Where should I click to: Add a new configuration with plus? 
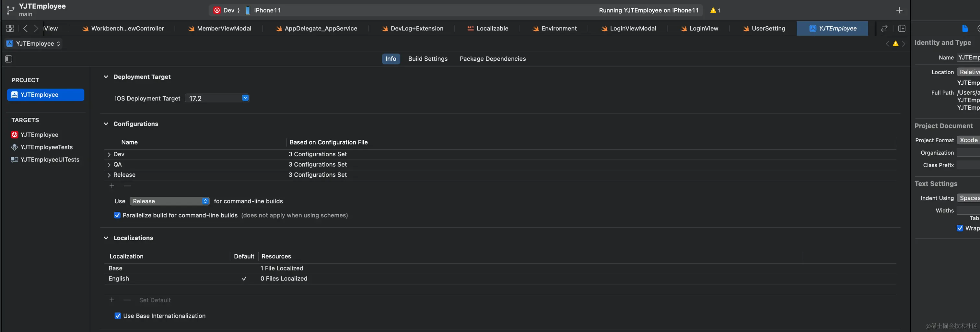(112, 186)
